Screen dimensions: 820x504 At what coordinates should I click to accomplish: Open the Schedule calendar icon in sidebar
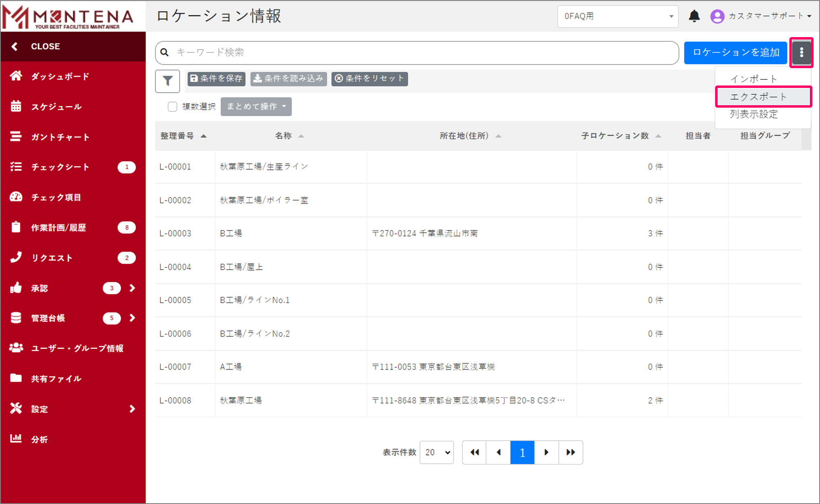(x=16, y=106)
